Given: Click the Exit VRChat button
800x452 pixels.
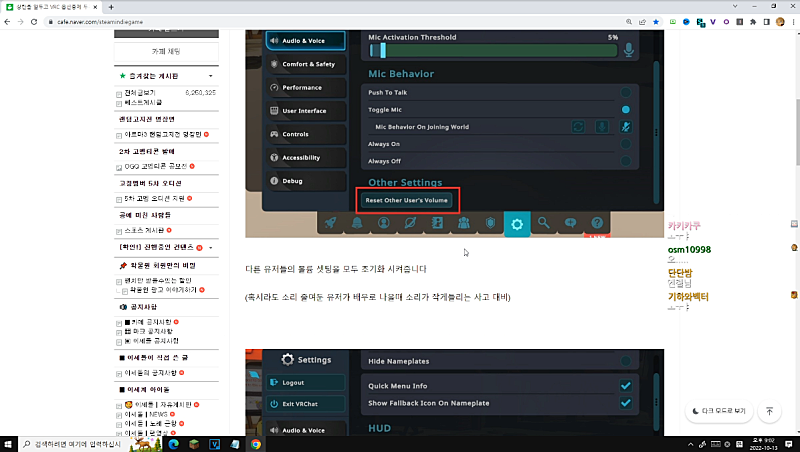Looking at the screenshot, I should 305,404.
